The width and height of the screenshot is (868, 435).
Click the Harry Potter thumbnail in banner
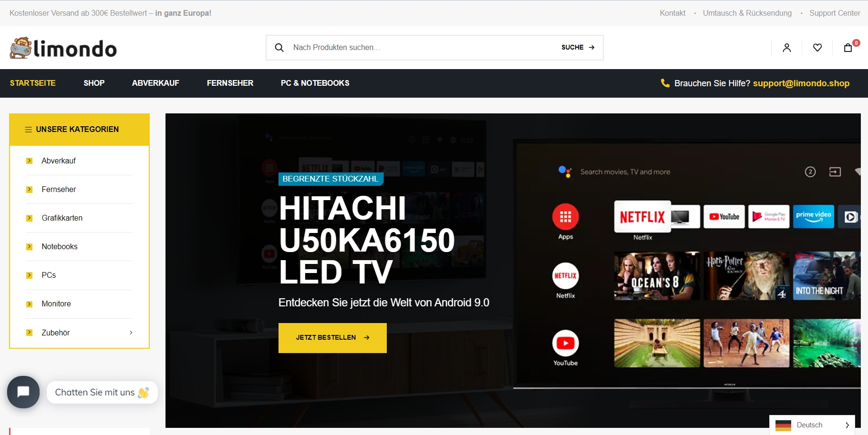(746, 276)
